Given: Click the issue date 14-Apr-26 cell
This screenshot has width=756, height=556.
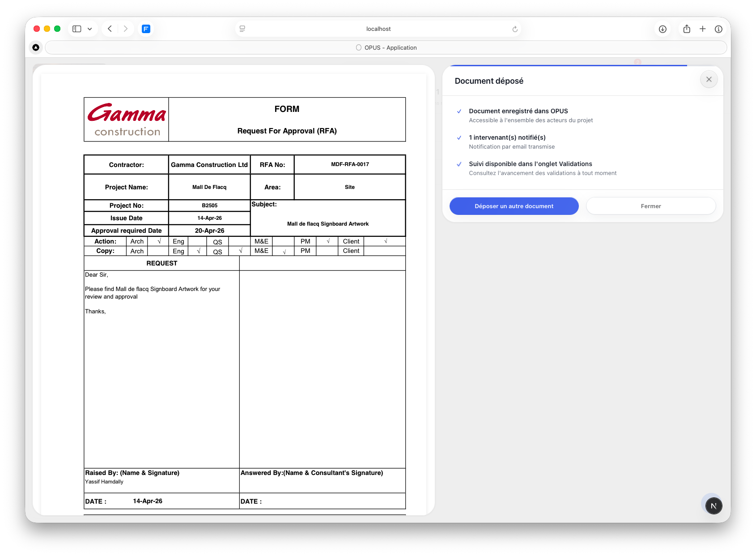Looking at the screenshot, I should pyautogui.click(x=209, y=218).
